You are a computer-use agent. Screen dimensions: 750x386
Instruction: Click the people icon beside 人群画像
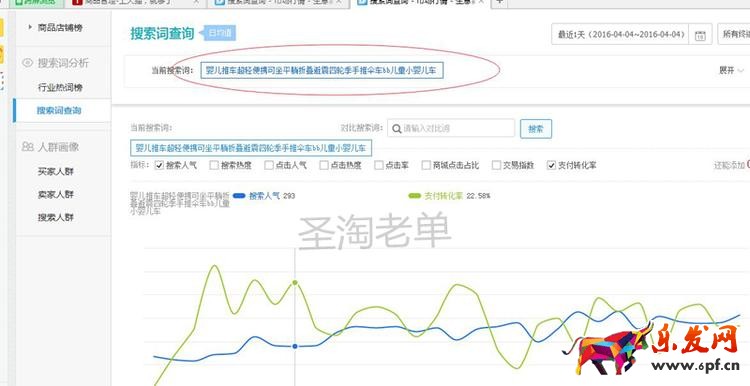coord(28,147)
